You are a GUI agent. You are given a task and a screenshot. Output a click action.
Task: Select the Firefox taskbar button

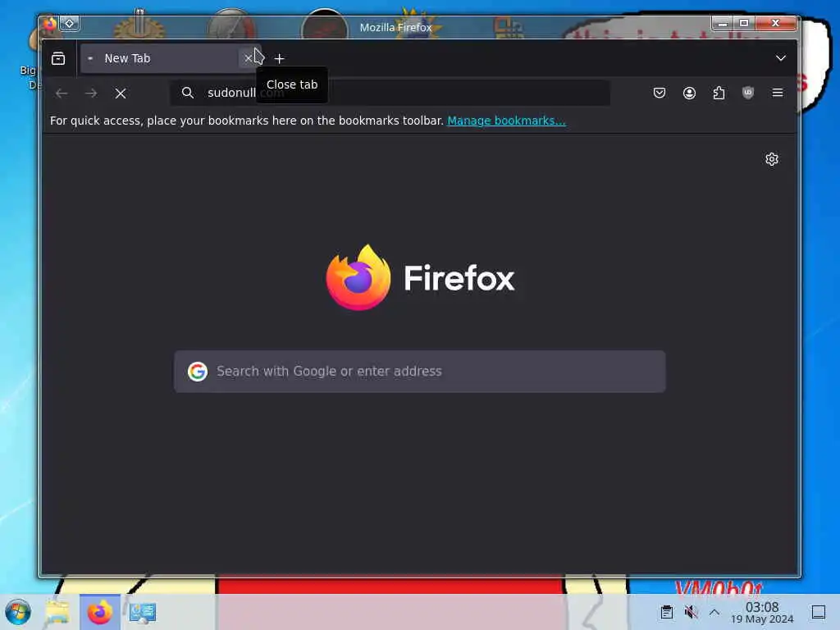[99, 612]
